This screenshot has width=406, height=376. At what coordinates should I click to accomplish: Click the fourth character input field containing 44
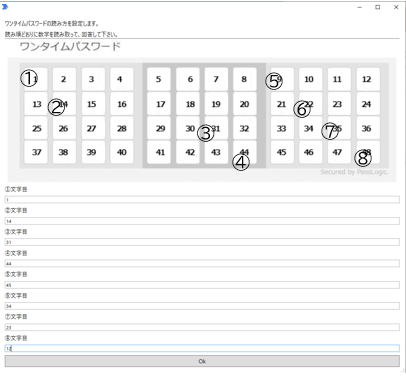202,264
